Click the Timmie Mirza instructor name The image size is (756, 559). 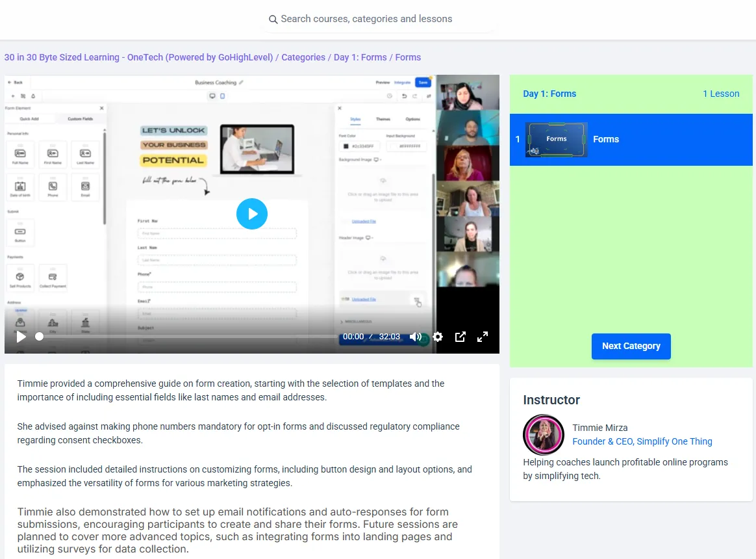point(599,428)
